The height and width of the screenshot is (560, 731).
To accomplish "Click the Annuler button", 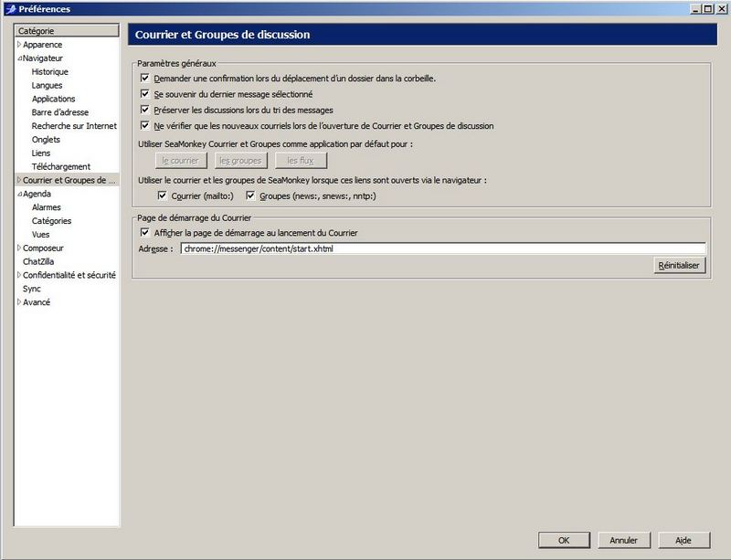I will [x=623, y=540].
